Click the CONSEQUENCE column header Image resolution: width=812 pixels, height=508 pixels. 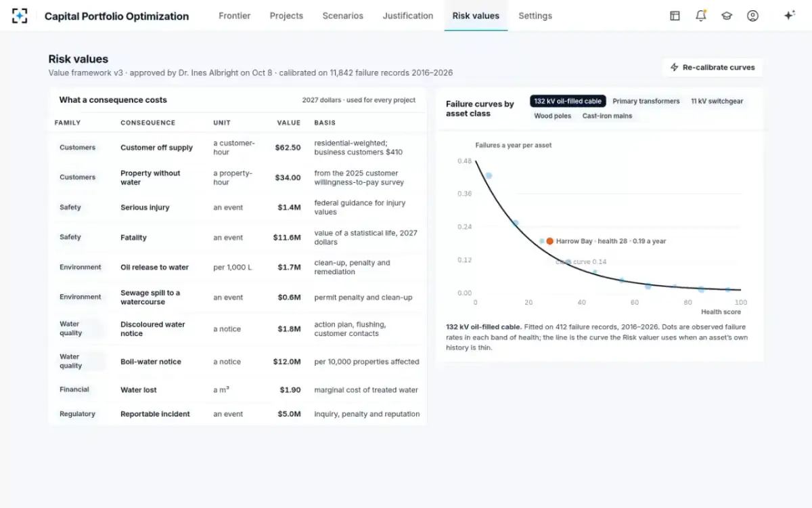(x=148, y=123)
